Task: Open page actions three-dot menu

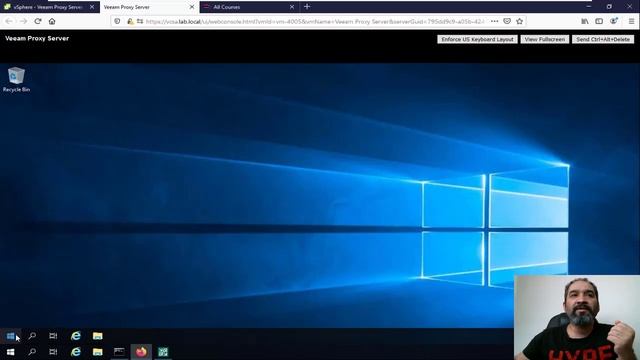Action: 494,21
